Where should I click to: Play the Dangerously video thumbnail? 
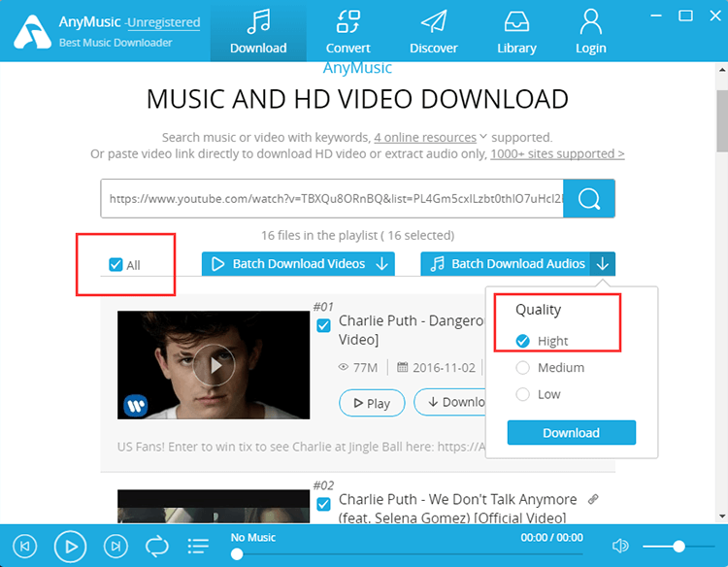214,365
